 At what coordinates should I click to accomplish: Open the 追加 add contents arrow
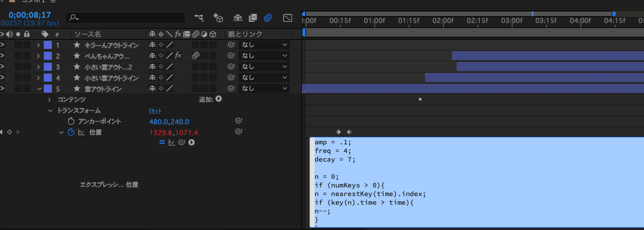coord(219,98)
